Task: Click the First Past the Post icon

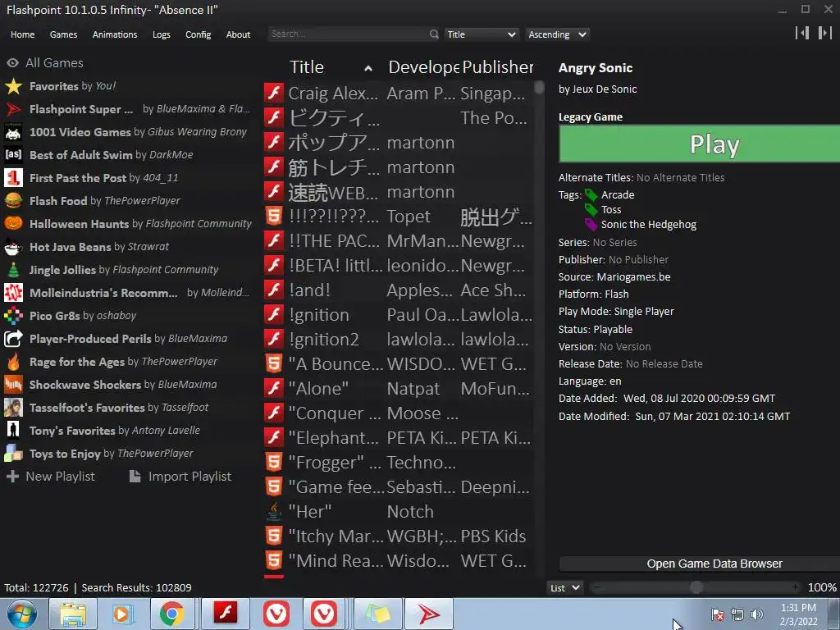Action: (x=13, y=178)
